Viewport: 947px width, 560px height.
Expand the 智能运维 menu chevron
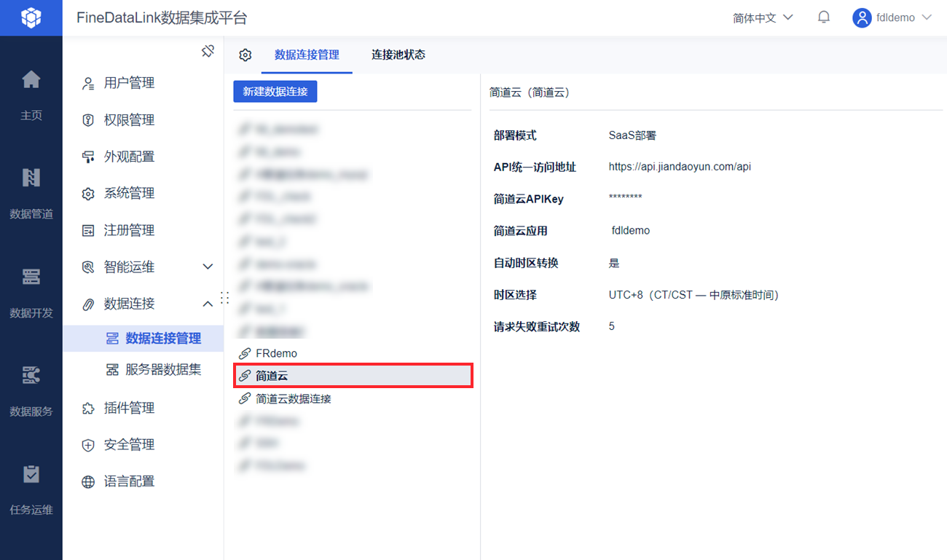coord(208,267)
